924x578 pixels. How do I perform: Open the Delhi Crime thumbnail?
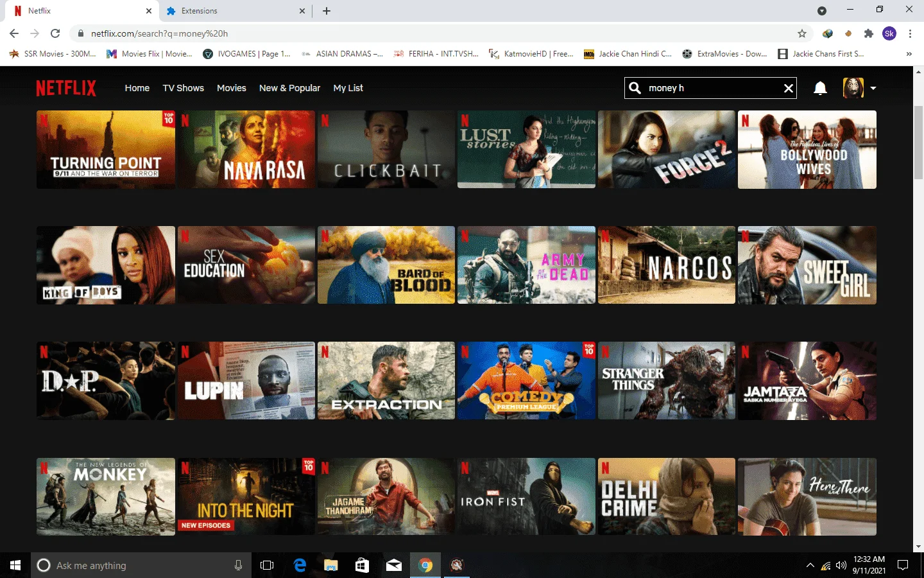667,496
